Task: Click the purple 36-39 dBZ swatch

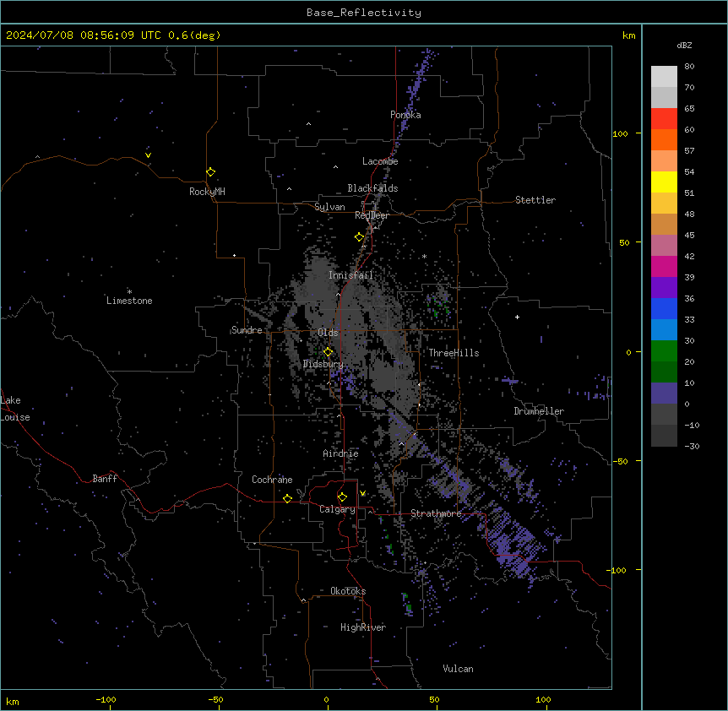Action: [x=664, y=288]
